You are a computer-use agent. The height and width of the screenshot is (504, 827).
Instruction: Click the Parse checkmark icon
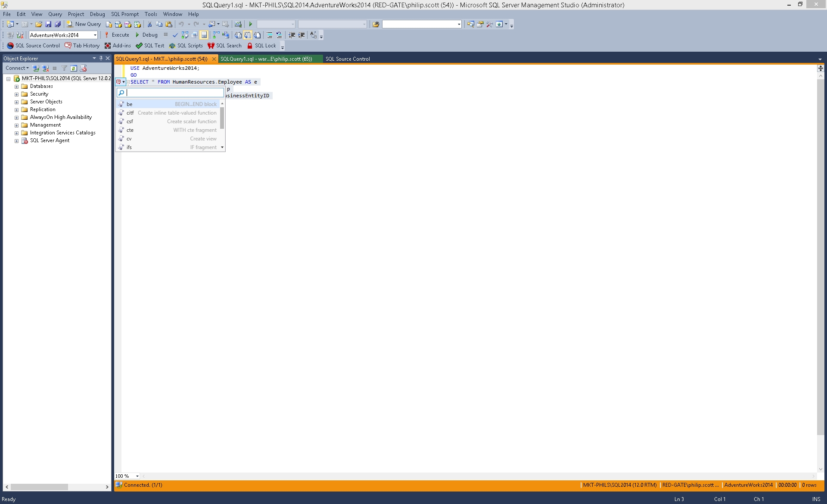coord(175,35)
